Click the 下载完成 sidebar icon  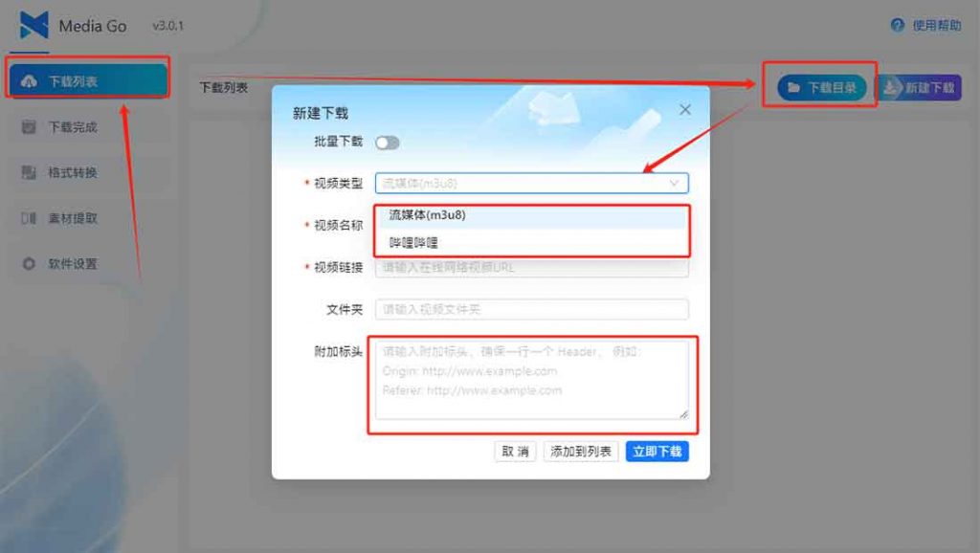(x=29, y=127)
